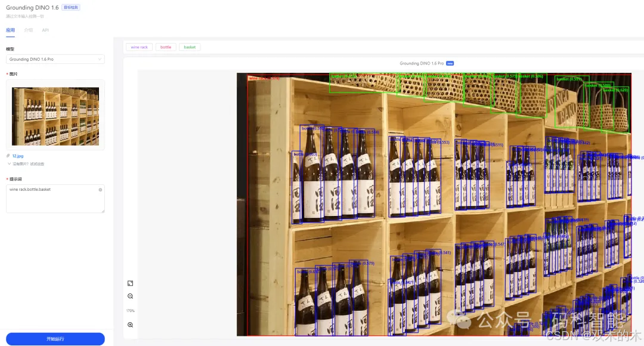Image resolution: width=644 pixels, height=346 pixels.
Task: Start detection with the 开始运行 button
Action: coord(55,339)
